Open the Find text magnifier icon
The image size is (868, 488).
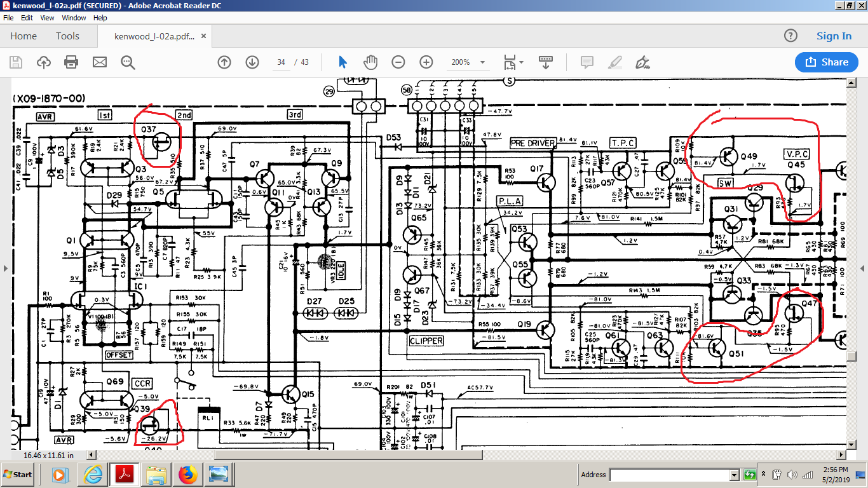coord(128,62)
